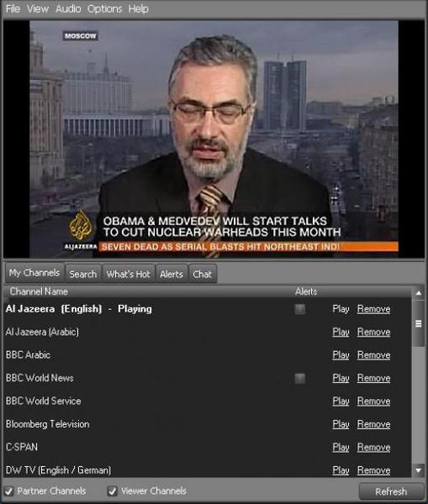
Task: Click the channel list scroll down arrow
Action: pyautogui.click(x=419, y=470)
